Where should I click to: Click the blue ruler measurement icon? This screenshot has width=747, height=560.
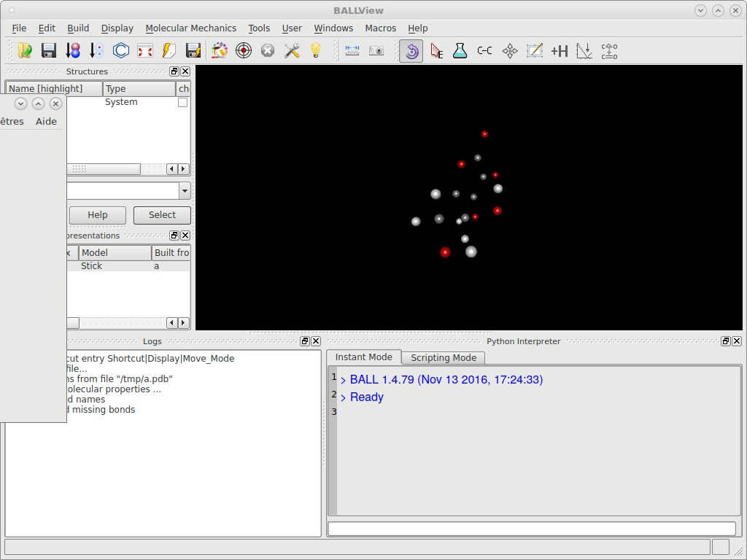[352, 50]
